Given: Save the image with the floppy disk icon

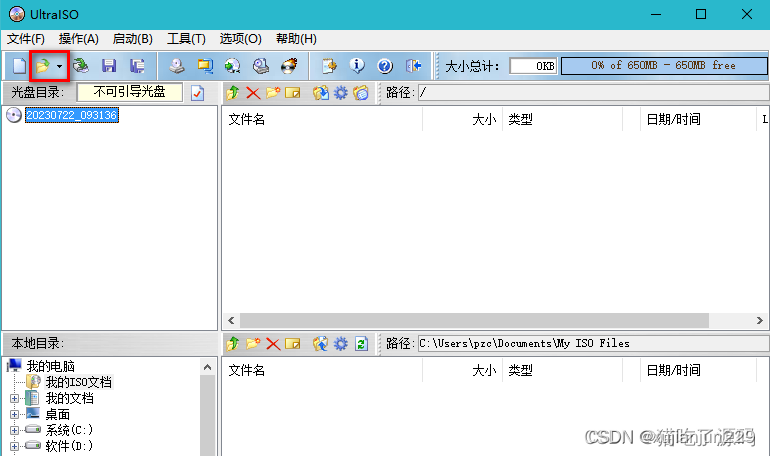Looking at the screenshot, I should coord(109,66).
